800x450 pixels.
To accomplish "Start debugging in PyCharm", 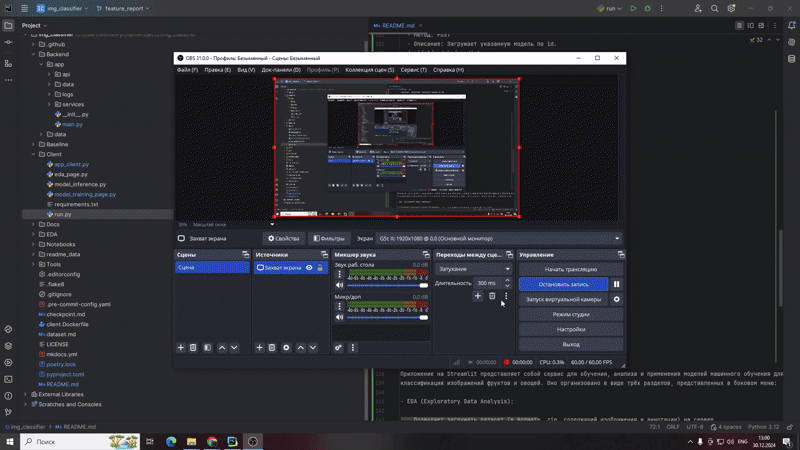I will (x=647, y=9).
